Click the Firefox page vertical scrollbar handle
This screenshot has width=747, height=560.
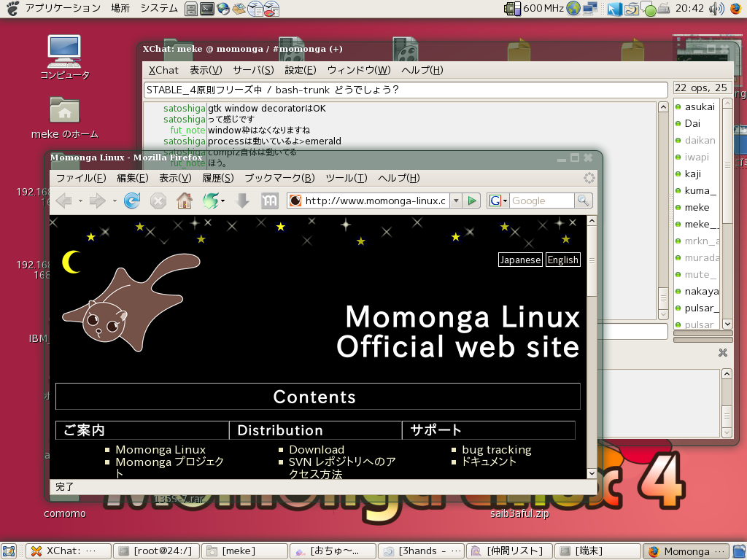(592, 260)
